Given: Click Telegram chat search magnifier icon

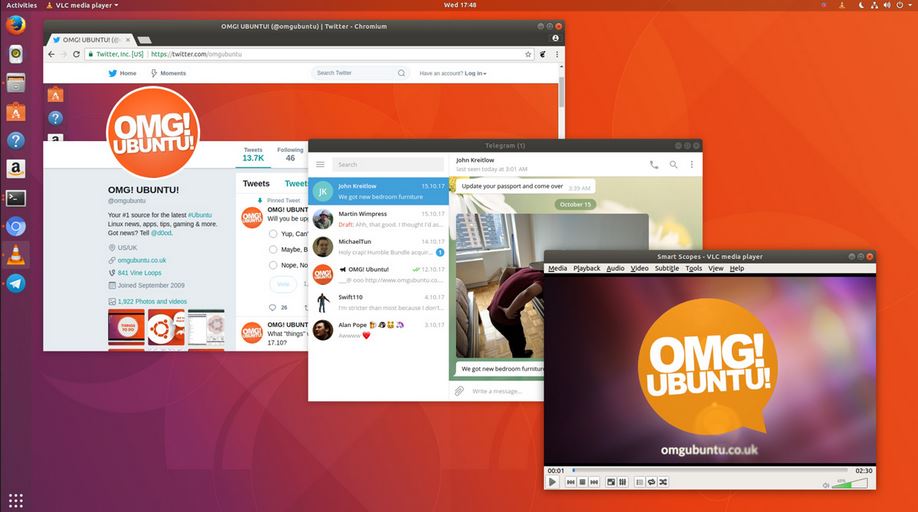Looking at the screenshot, I should (x=674, y=165).
